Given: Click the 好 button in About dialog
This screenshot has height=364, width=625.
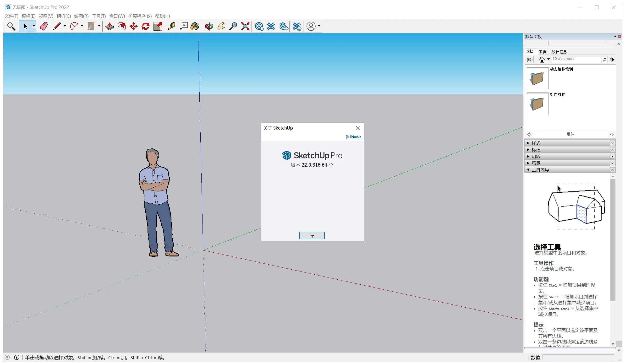Looking at the screenshot, I should (312, 235).
